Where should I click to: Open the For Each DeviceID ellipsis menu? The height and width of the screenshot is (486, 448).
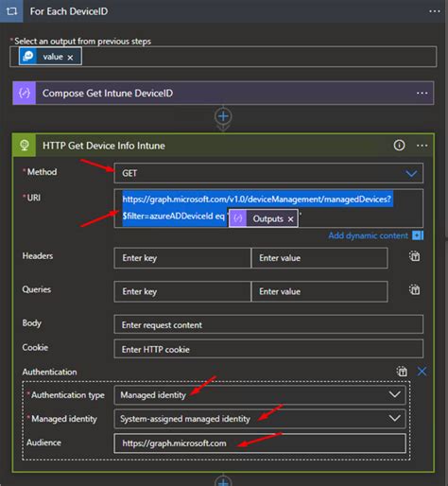coord(435,11)
